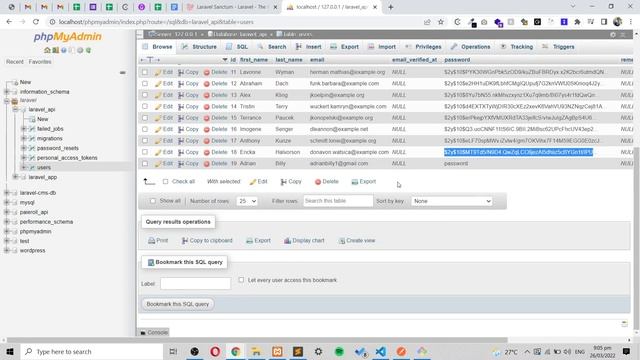Screen dimensions: 640x360
Task: Click the Filter rows search field
Action: [338, 201]
